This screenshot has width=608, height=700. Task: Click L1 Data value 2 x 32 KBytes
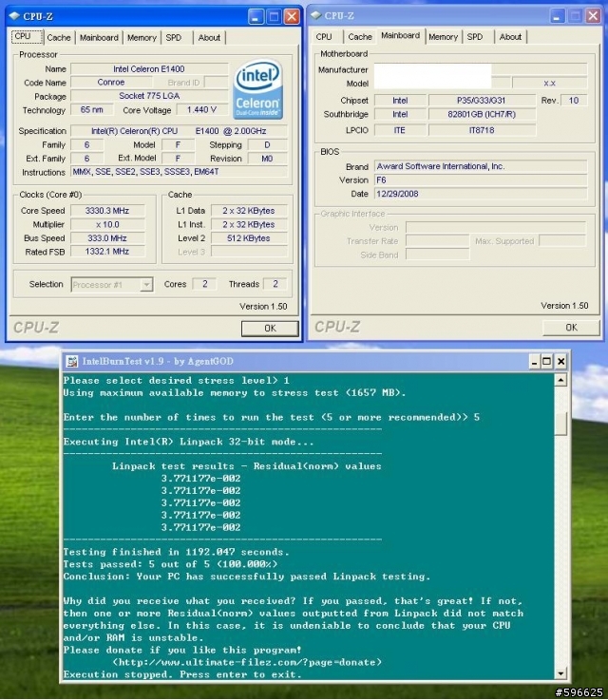coord(249,211)
